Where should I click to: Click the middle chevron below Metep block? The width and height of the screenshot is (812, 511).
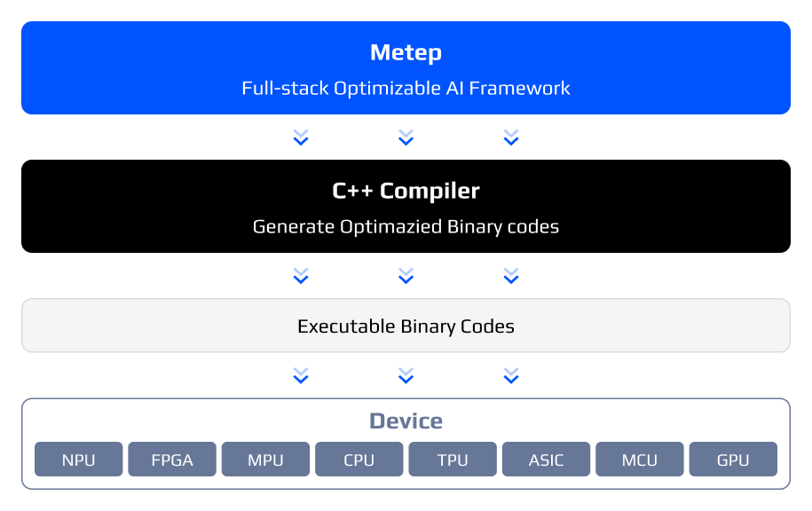[406, 138]
